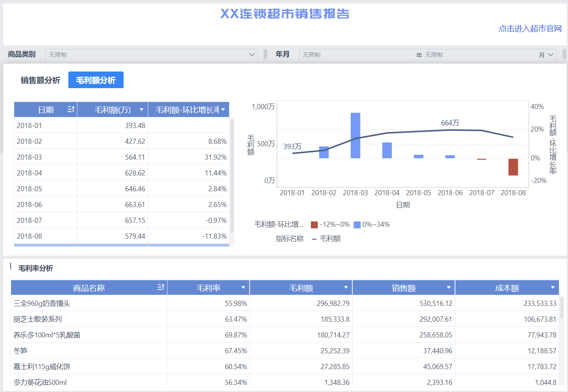The width and height of the screenshot is (568, 392).
Task: Select the 2018-01 date cell
Action: click(45, 125)
